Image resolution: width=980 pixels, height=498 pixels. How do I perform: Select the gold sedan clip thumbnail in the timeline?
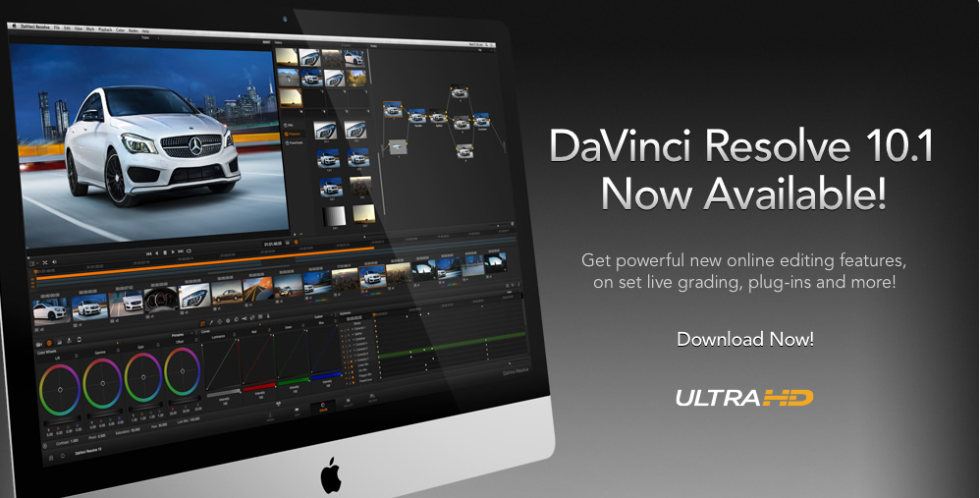226,293
